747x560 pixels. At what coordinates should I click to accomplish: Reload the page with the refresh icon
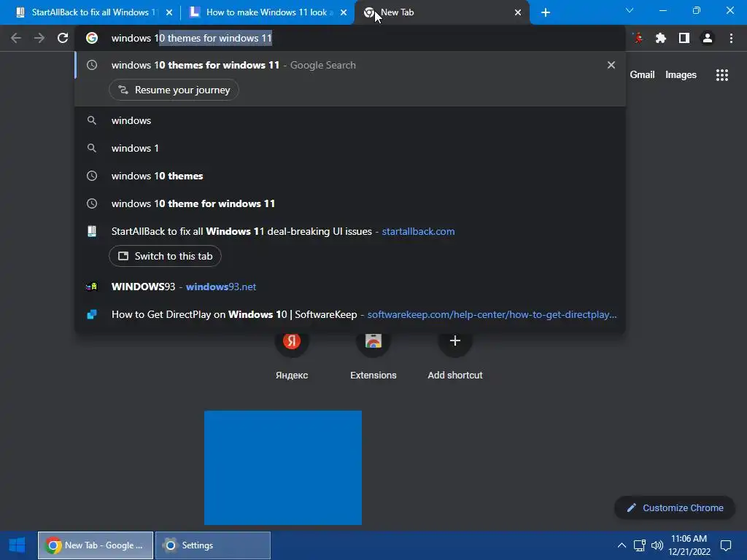click(63, 38)
